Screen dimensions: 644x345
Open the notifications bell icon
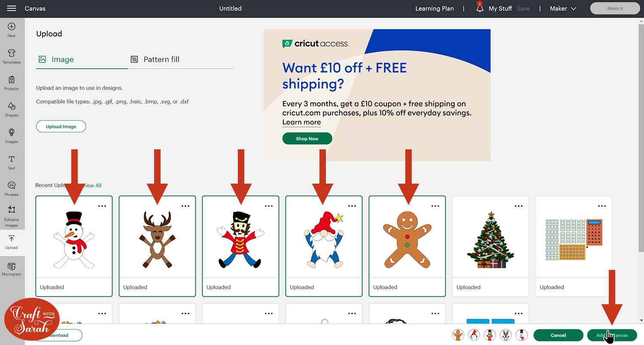pyautogui.click(x=480, y=9)
